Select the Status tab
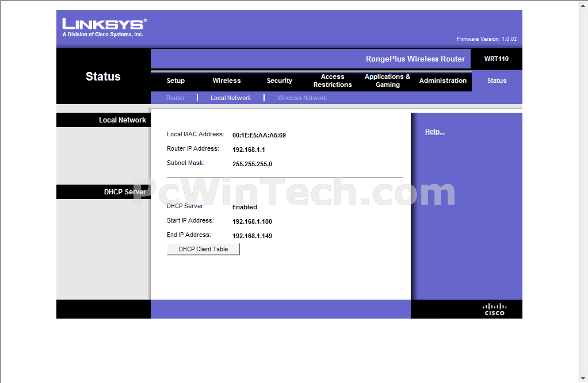 (x=497, y=81)
